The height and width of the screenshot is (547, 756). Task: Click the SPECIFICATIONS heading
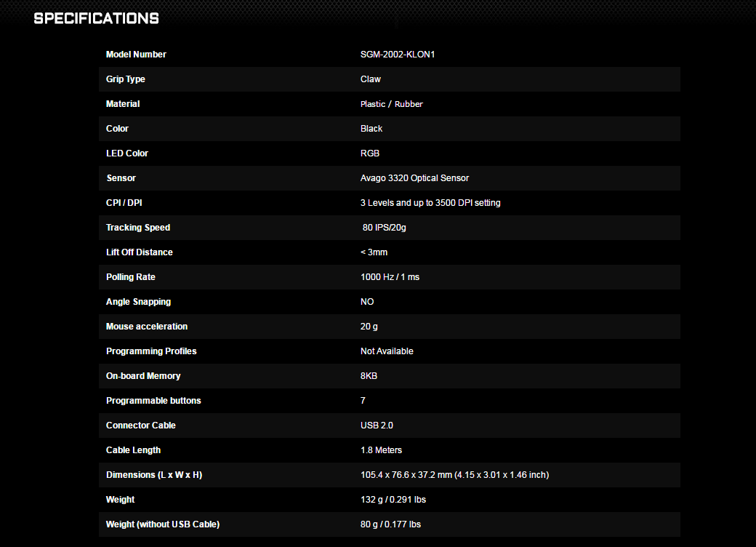pyautogui.click(x=96, y=18)
